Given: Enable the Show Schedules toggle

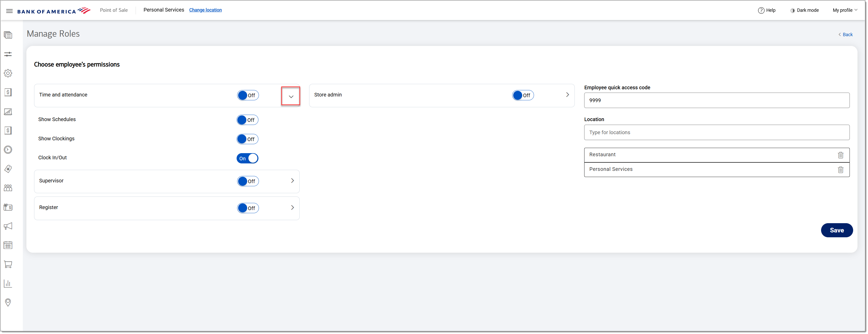Looking at the screenshot, I should tap(247, 120).
